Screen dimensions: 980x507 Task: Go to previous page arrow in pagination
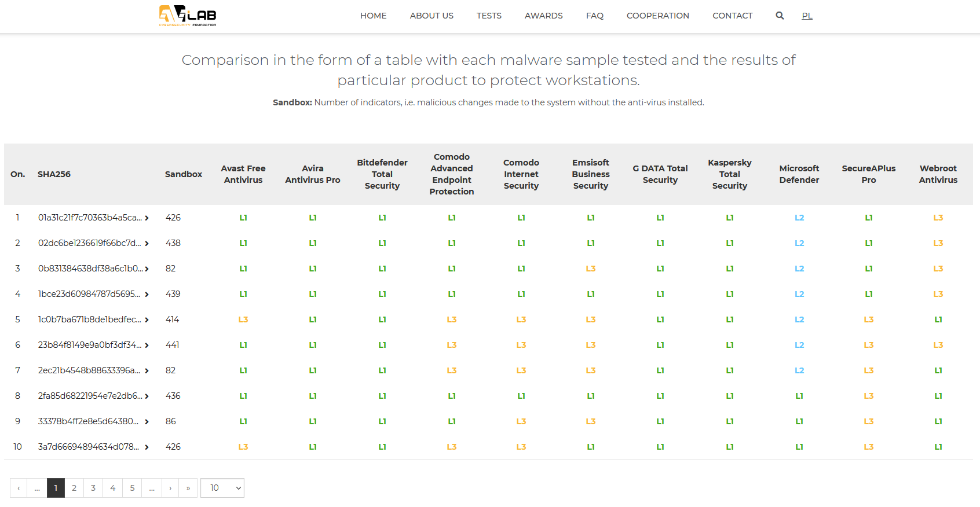pos(19,488)
